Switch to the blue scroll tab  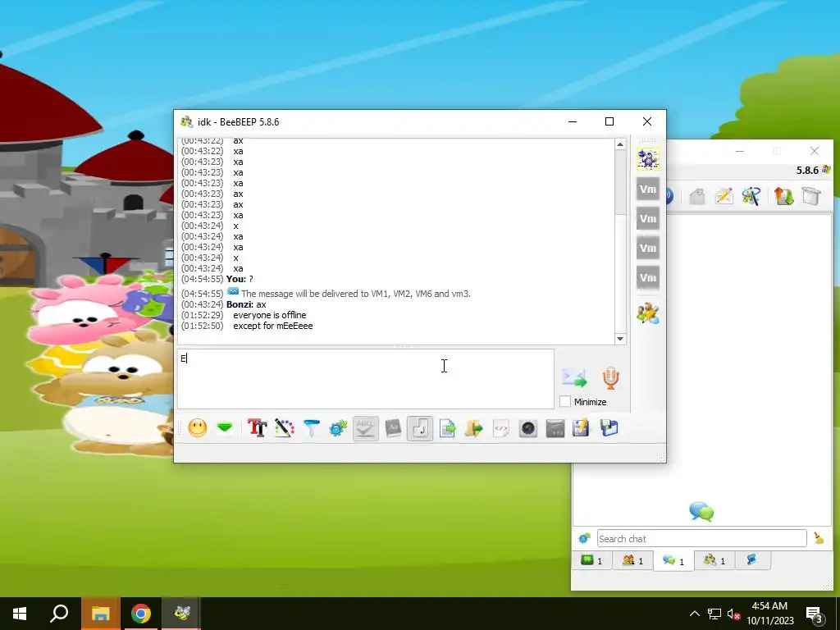[x=751, y=560]
